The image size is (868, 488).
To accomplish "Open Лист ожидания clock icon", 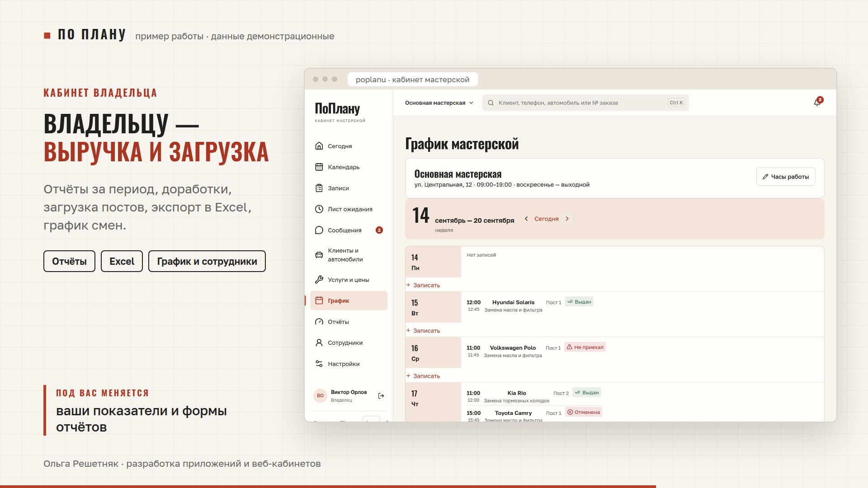I will point(319,209).
